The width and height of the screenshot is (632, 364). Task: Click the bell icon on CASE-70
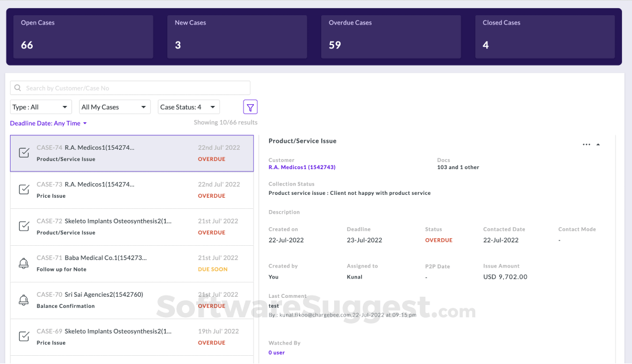[23, 300]
